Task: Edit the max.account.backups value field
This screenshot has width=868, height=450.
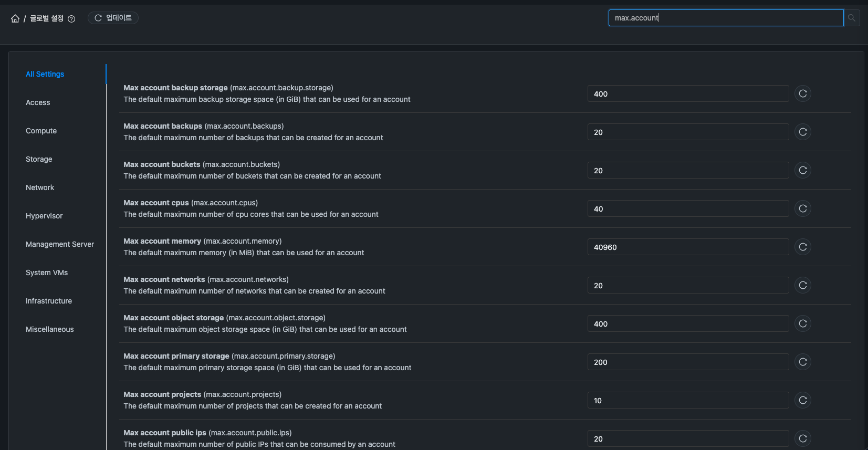Action: 688,132
